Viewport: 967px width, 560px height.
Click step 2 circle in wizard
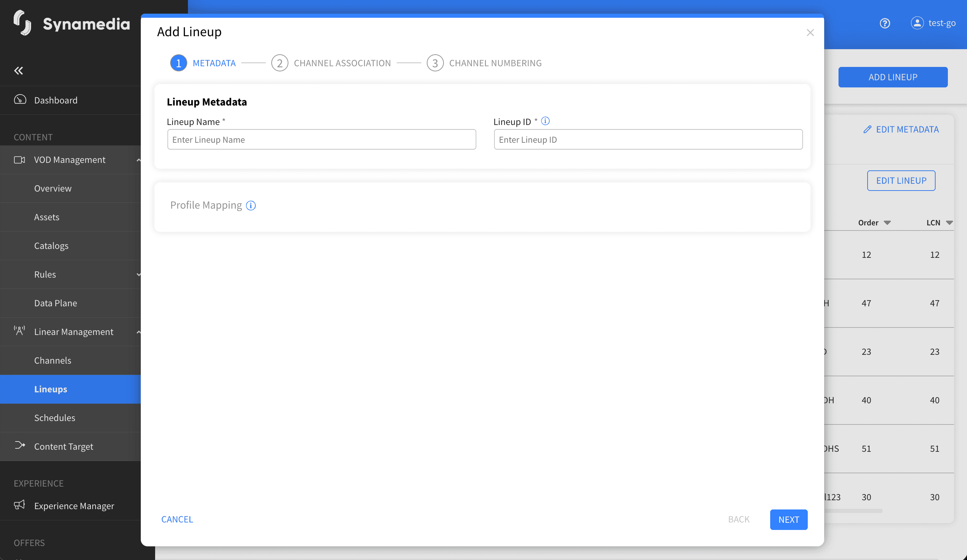click(280, 63)
